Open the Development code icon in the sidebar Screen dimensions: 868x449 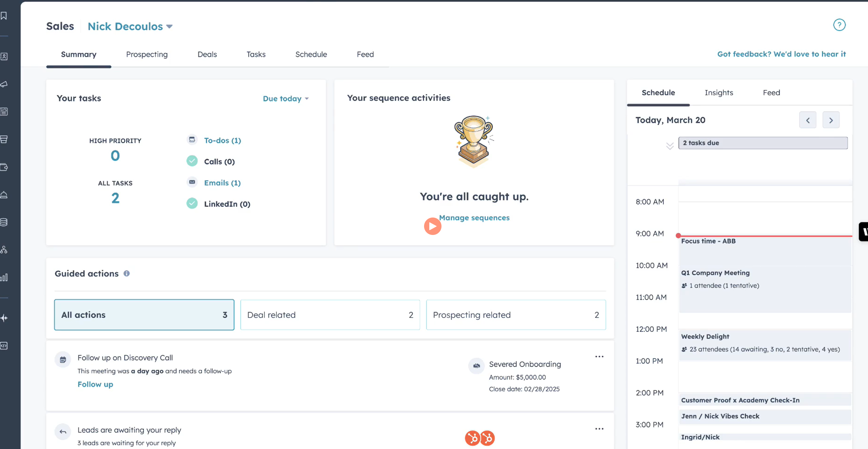point(4,346)
